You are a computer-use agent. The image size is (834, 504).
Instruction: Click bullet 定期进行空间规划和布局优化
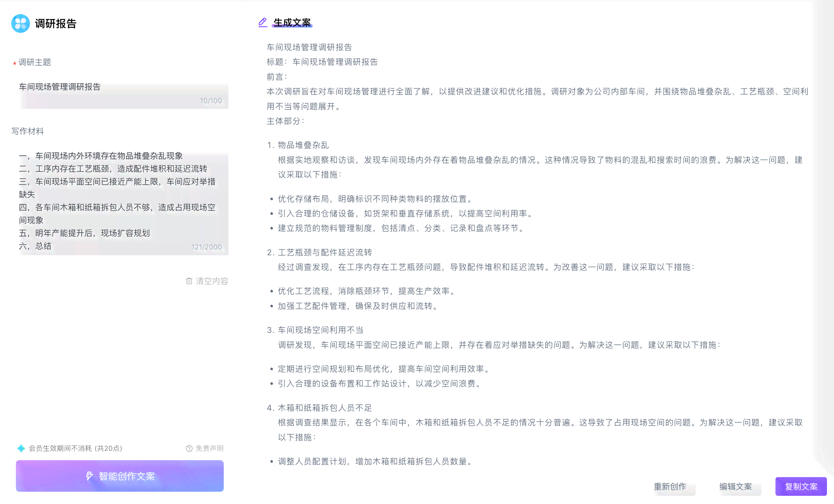pos(384,369)
